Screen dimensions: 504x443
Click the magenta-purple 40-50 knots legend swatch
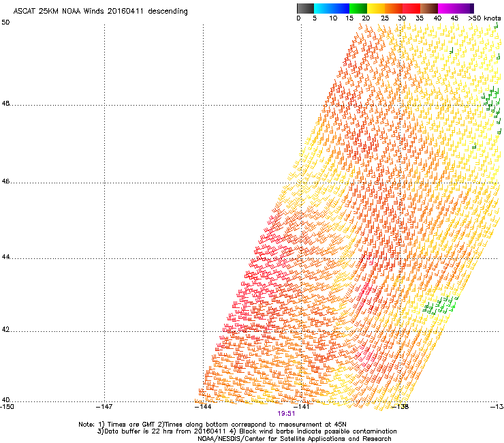tap(456, 8)
